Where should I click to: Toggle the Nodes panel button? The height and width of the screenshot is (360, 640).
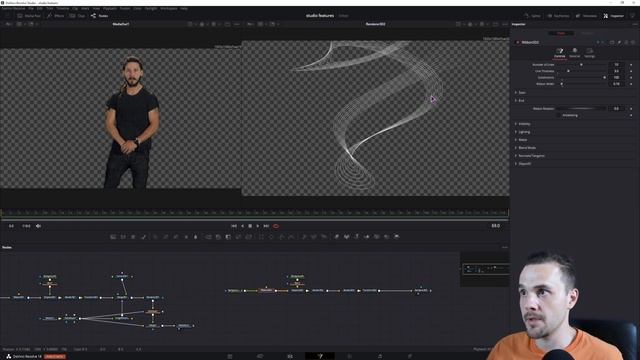click(99, 16)
